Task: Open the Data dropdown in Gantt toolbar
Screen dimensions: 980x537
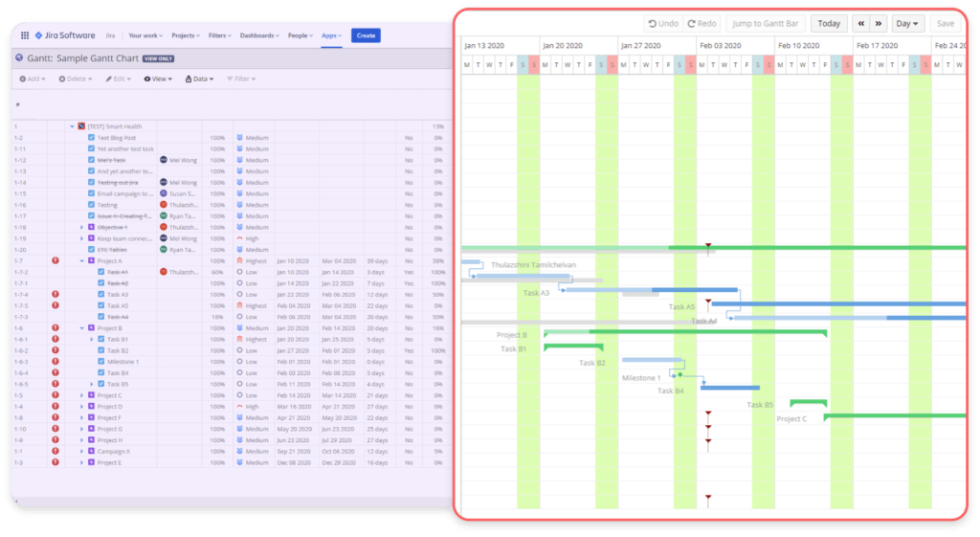Action: [199, 78]
